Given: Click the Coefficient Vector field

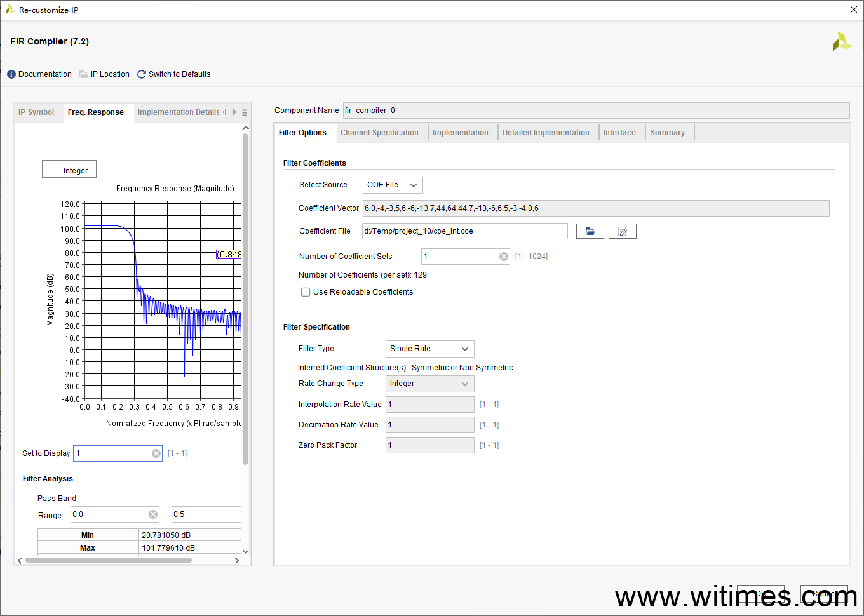Looking at the screenshot, I should tap(596, 208).
